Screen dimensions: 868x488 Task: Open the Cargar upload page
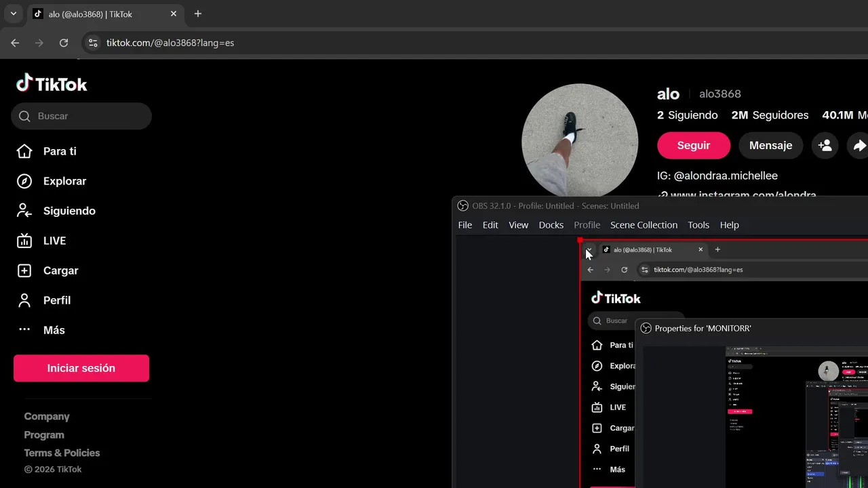tap(47, 270)
